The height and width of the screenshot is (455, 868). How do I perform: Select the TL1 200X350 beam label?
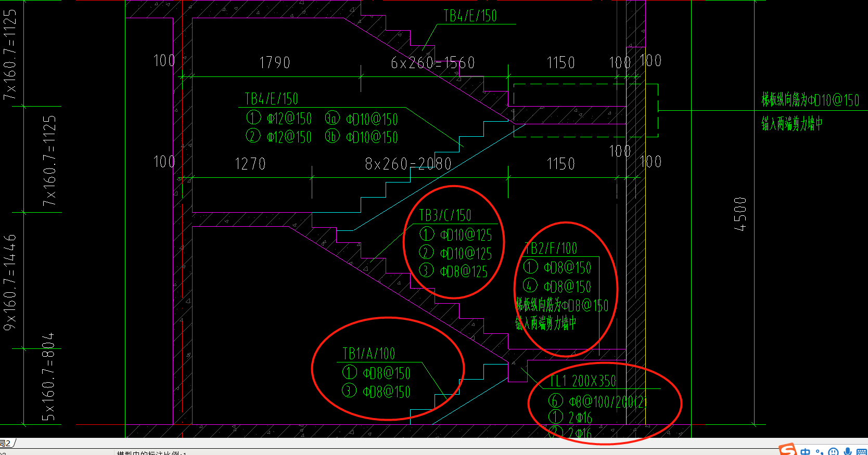tap(583, 381)
